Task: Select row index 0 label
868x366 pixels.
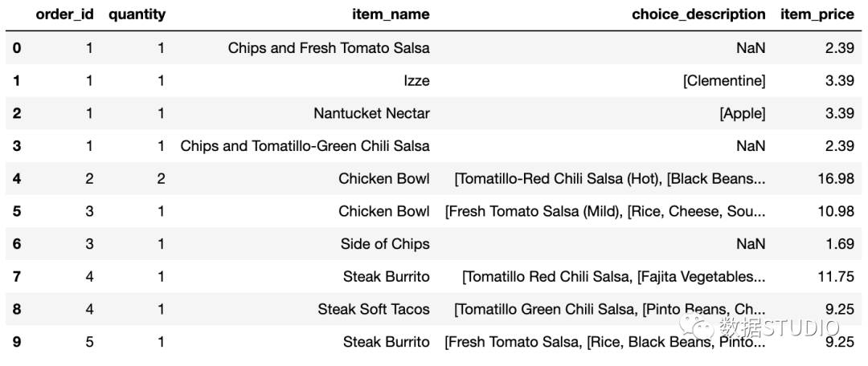Action: click(x=17, y=48)
